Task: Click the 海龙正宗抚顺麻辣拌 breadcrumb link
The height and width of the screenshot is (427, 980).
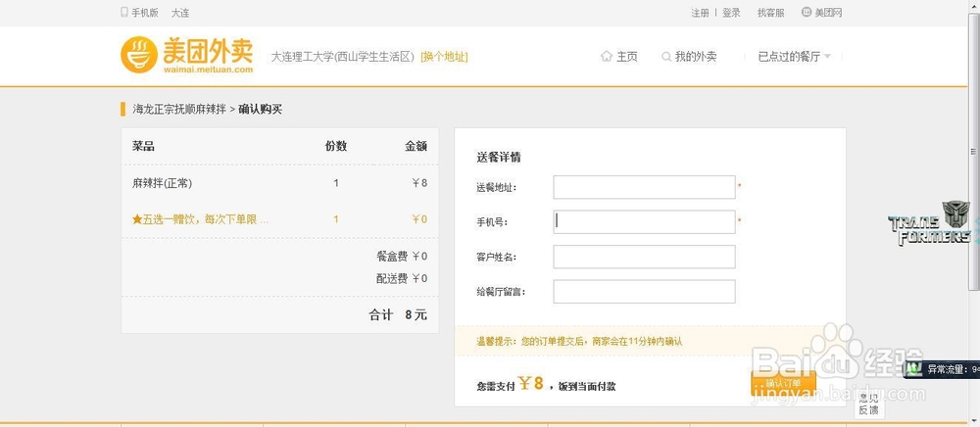Action: coord(179,109)
